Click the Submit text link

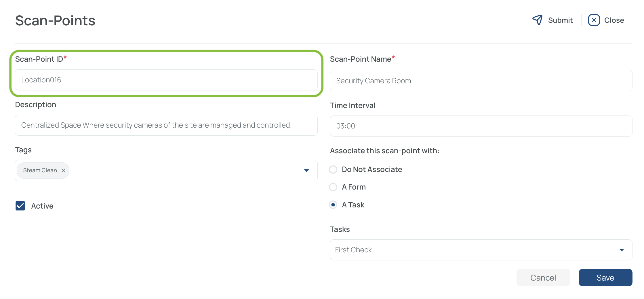(x=560, y=20)
